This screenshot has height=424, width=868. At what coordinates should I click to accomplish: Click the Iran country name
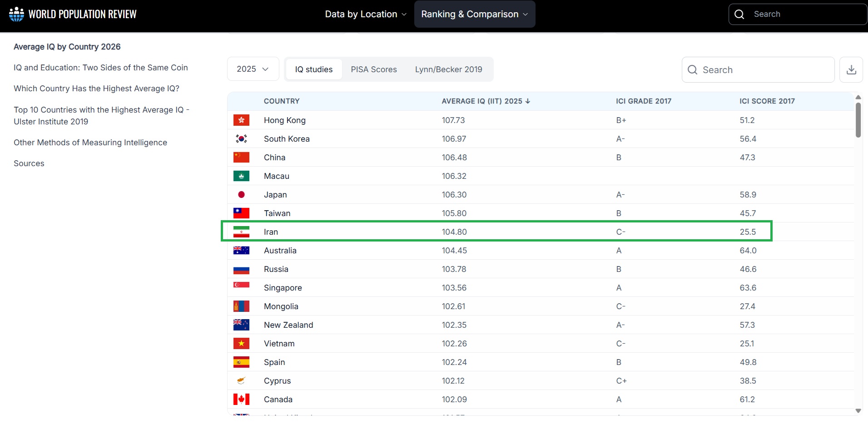(271, 232)
